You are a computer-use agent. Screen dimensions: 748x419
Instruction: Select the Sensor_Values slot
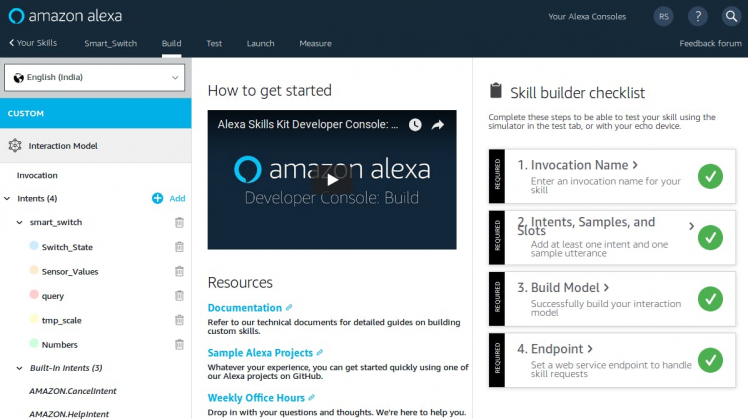[x=70, y=272]
